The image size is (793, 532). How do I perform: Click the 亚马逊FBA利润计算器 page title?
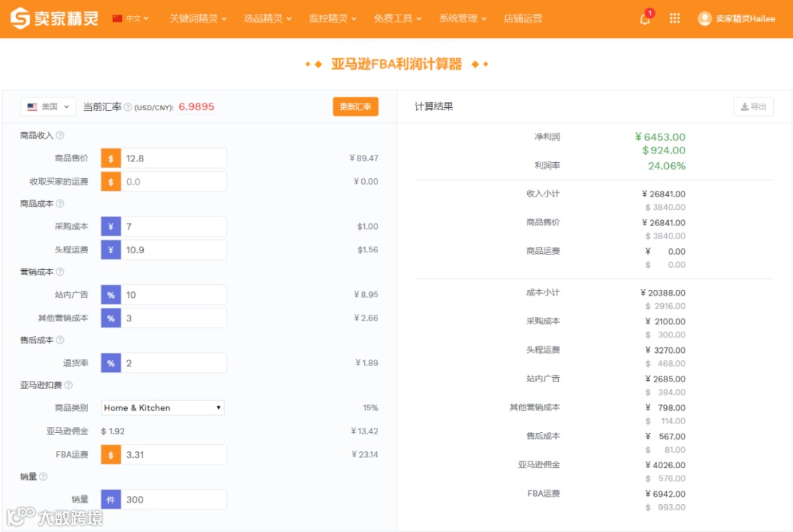click(x=396, y=64)
